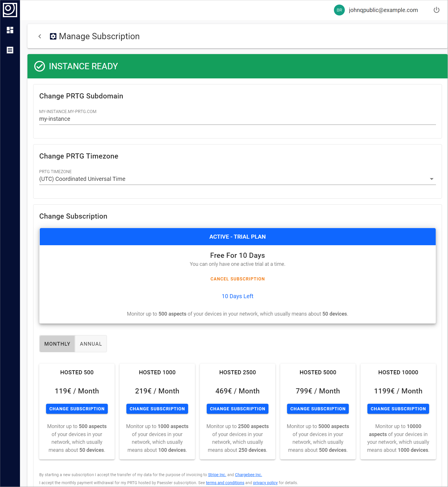The width and height of the screenshot is (448, 487).
Task: Change subscription to Hosted 2500
Action: click(237, 409)
